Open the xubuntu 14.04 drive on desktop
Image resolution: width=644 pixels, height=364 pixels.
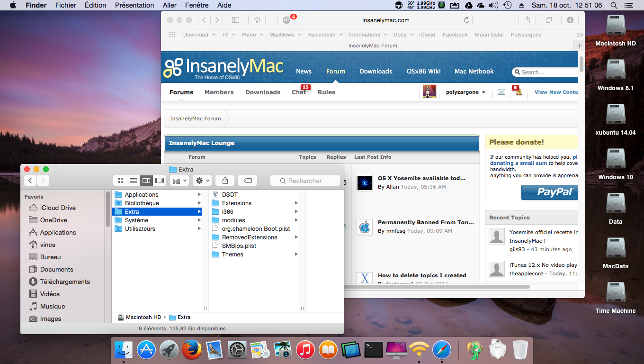click(616, 120)
